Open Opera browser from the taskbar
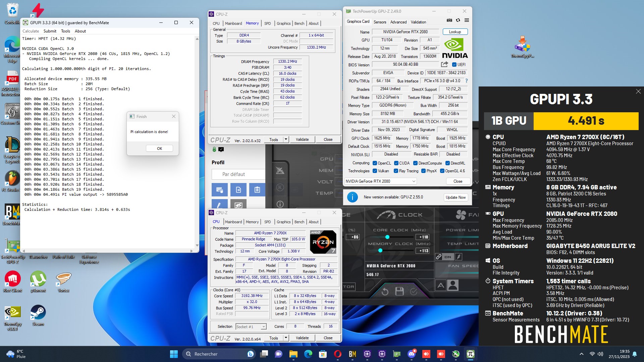644x362 pixels. [338, 354]
